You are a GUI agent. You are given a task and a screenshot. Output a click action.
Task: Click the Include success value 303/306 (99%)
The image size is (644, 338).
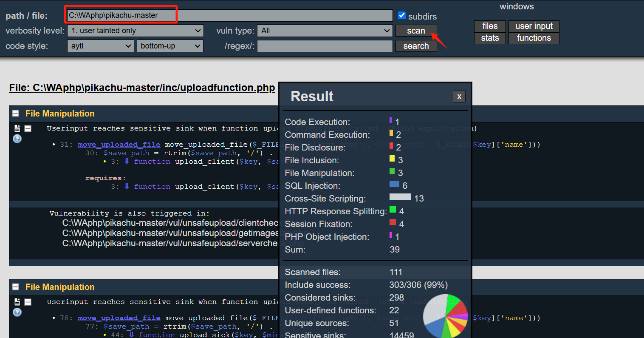(x=418, y=285)
